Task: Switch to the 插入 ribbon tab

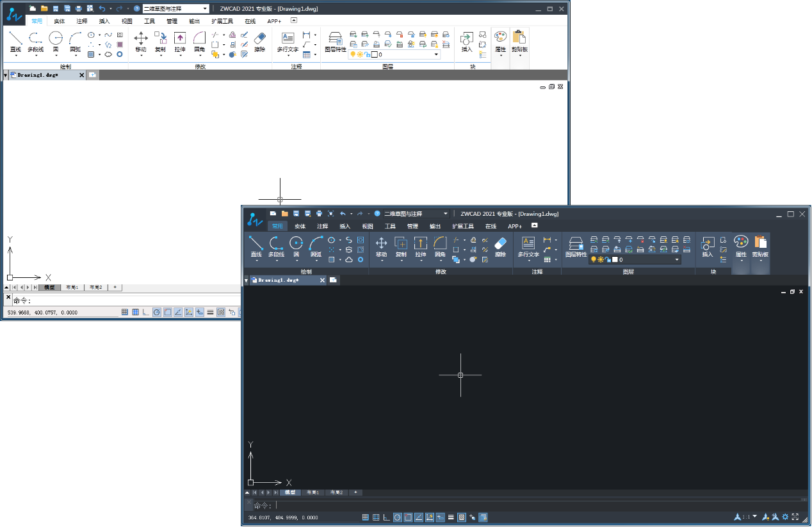Action: (344, 226)
